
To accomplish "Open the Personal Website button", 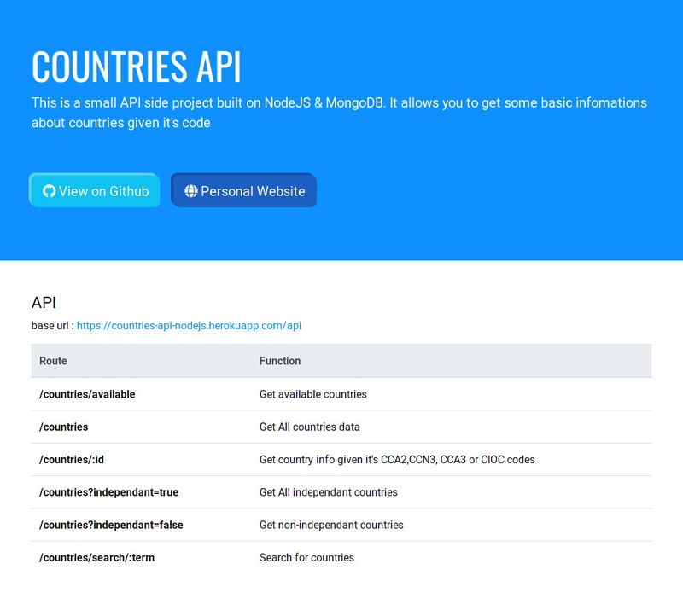I will coord(244,190).
